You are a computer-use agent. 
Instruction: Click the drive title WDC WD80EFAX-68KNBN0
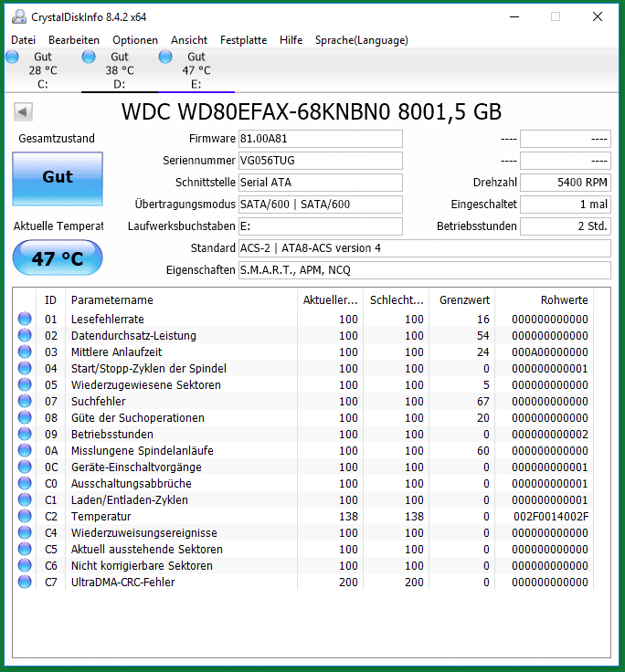(312, 112)
